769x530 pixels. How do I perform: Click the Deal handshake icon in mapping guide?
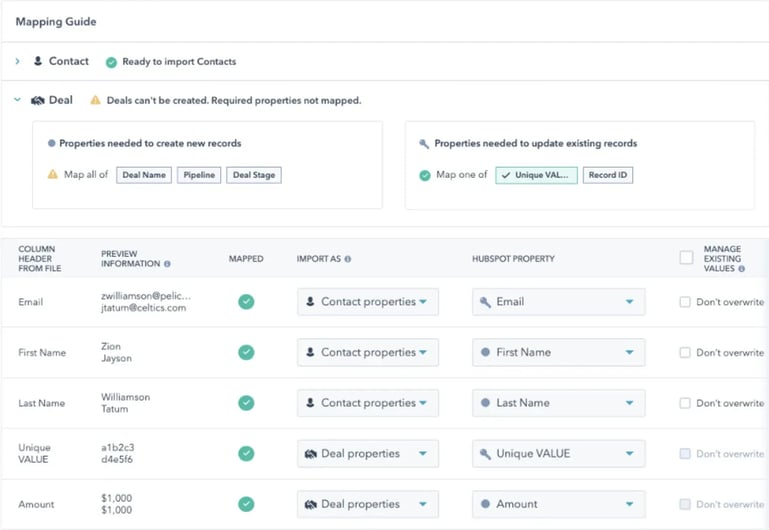[38, 101]
